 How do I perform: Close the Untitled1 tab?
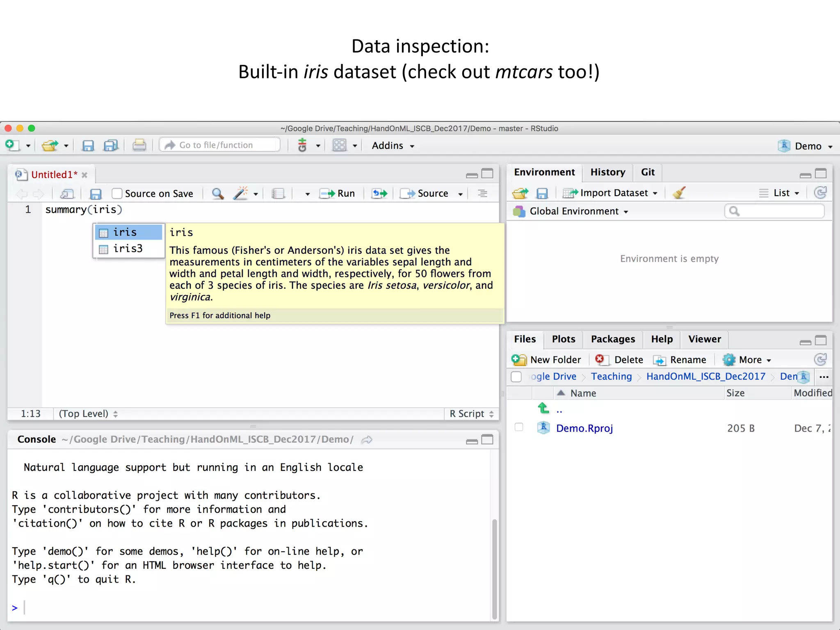[84, 175]
